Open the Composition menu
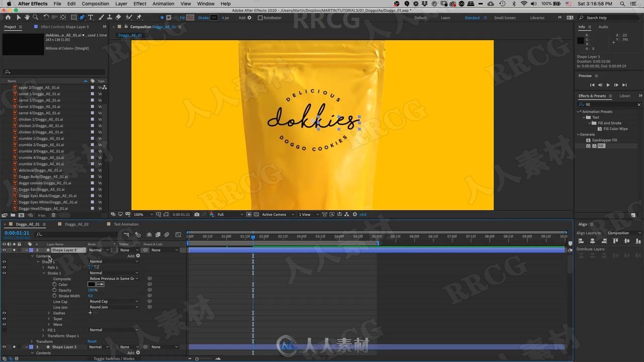Viewport: 644px width, 362px height. pos(95,4)
